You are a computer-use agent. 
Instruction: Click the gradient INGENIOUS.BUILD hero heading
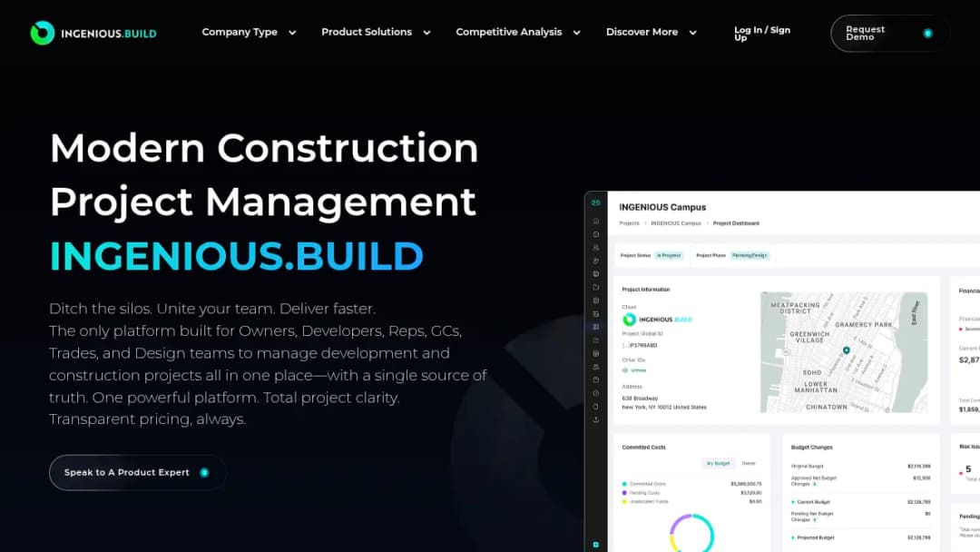[x=236, y=256]
